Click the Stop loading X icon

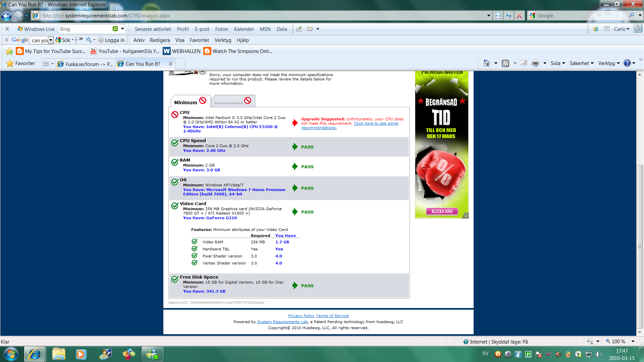[519, 16]
